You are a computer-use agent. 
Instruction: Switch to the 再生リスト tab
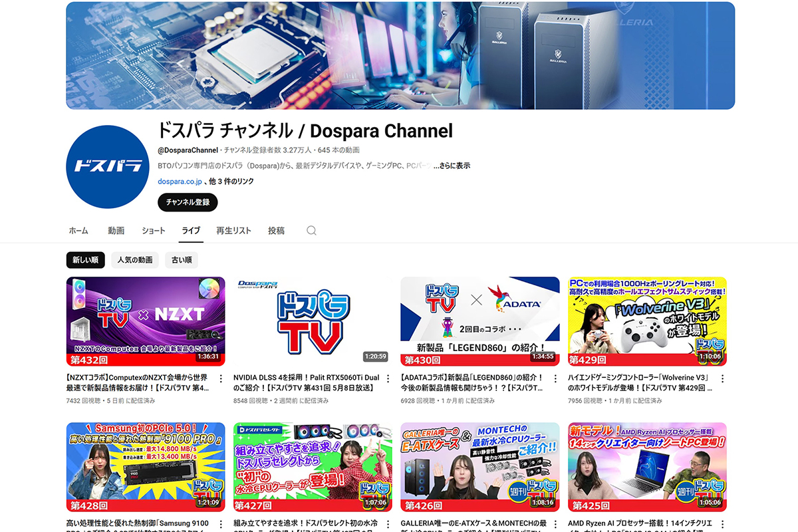(233, 231)
